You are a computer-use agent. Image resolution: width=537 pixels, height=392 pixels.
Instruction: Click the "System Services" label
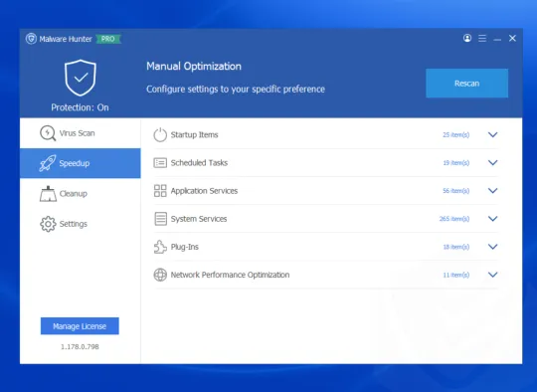click(199, 219)
